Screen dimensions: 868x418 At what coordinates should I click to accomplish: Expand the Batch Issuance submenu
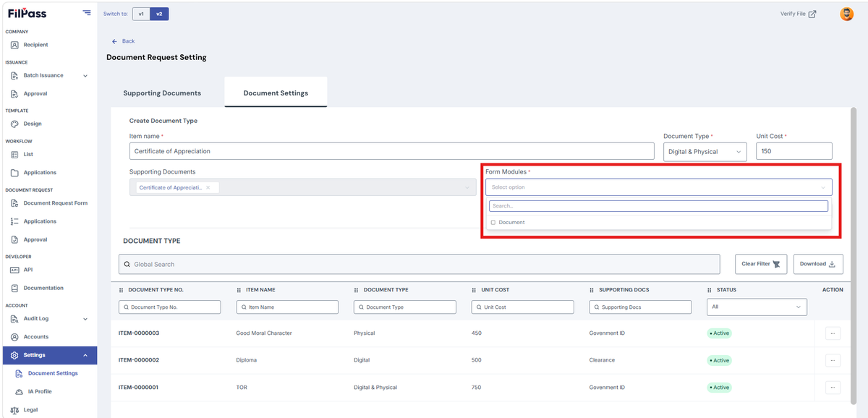pyautogui.click(x=85, y=76)
